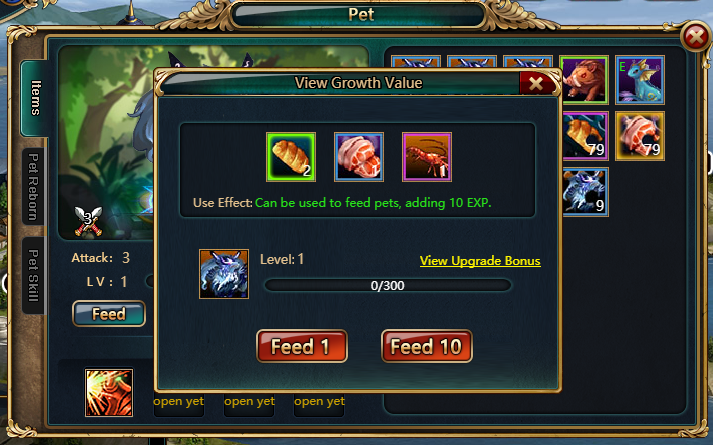Viewport: 713px width, 445px height.
Task: Select the raw meat food item
Action: click(359, 157)
